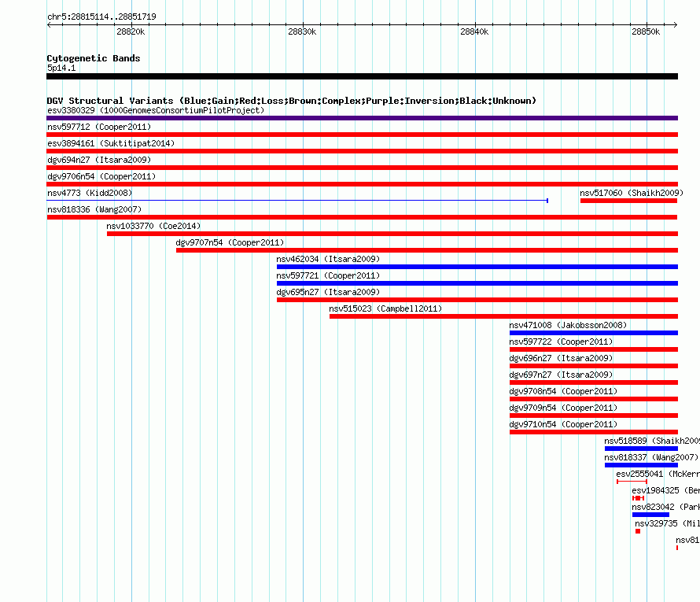
Task: Click the red bar under nsv1033770
Action: pos(392,234)
